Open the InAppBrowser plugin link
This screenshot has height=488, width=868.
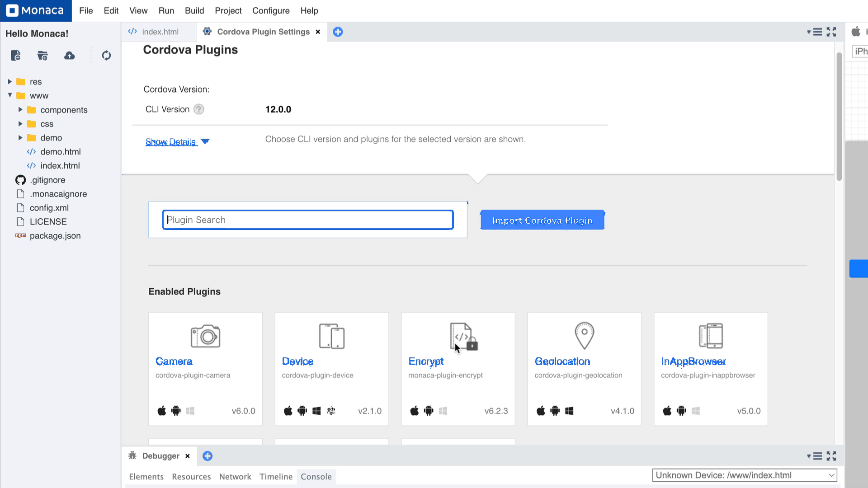click(693, 361)
